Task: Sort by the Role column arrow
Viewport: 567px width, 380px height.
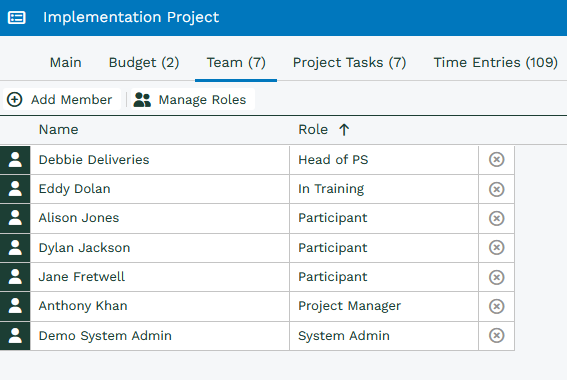Action: point(344,129)
